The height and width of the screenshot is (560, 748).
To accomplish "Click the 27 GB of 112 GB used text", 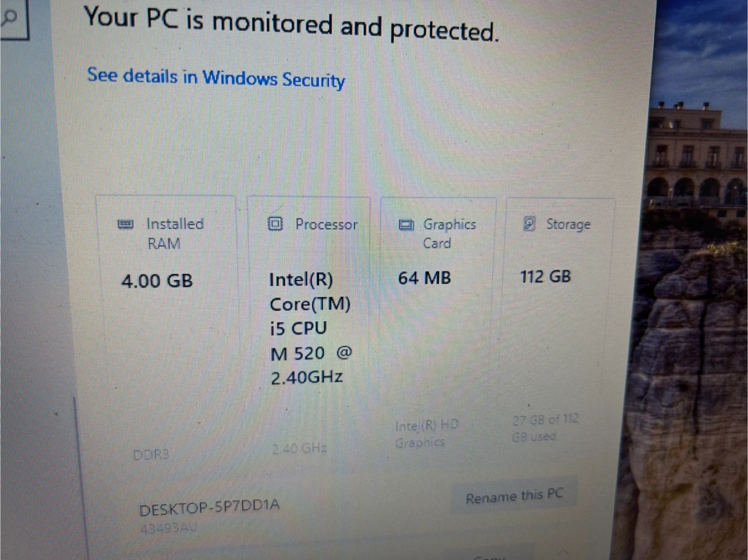I will [544, 428].
